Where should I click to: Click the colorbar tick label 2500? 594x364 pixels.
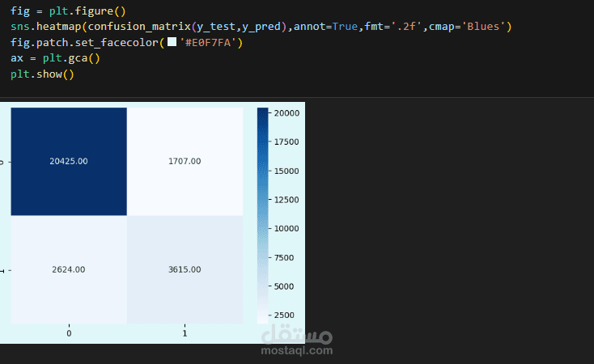[284, 315]
